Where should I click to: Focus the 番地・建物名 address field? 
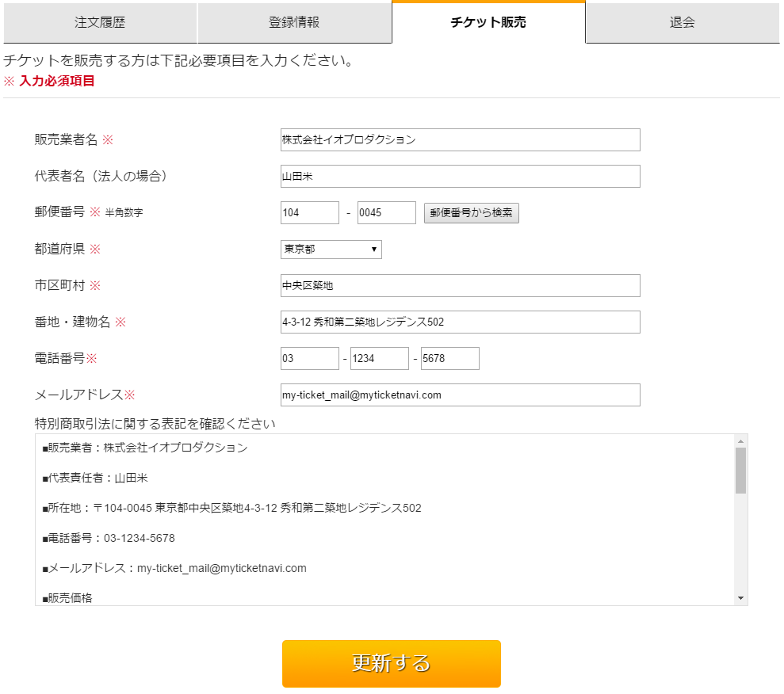tap(460, 322)
